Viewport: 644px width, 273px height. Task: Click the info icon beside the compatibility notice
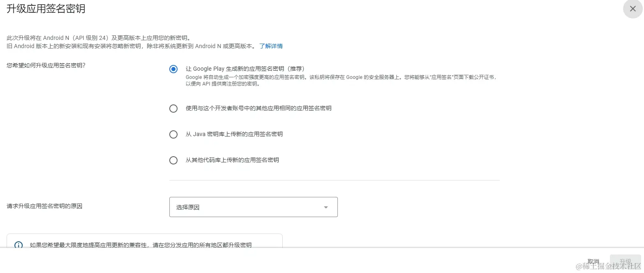click(x=18, y=245)
